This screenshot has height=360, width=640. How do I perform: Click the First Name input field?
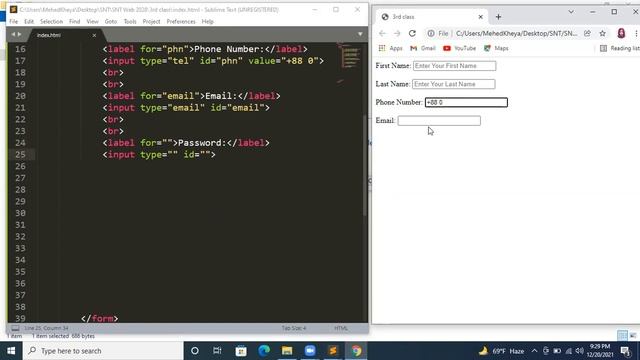tap(454, 66)
